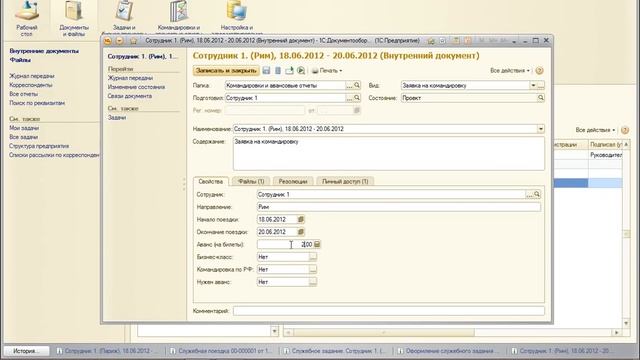Open Все действия menu in background list
The width and height of the screenshot is (640, 360).
point(595,130)
